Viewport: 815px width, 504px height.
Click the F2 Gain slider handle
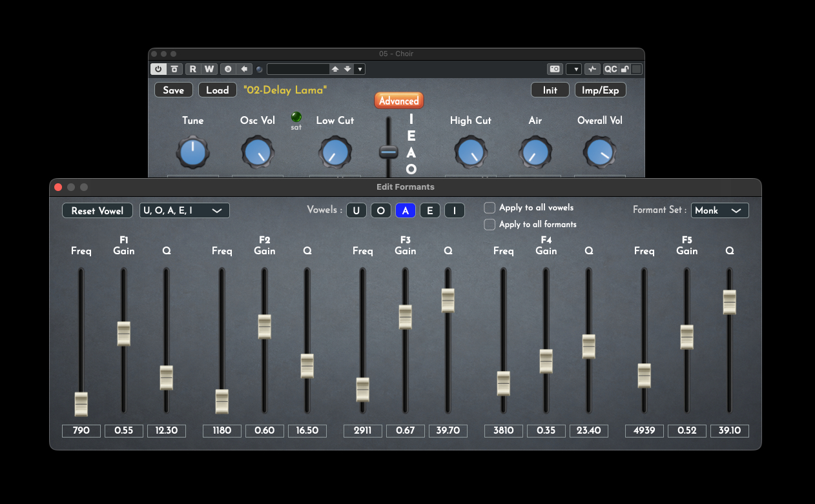pos(265,327)
